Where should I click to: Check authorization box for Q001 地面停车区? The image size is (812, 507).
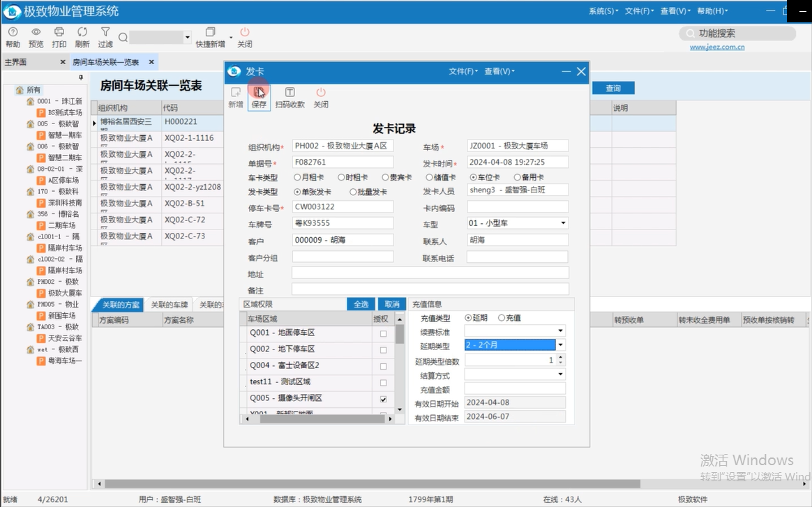tap(383, 334)
